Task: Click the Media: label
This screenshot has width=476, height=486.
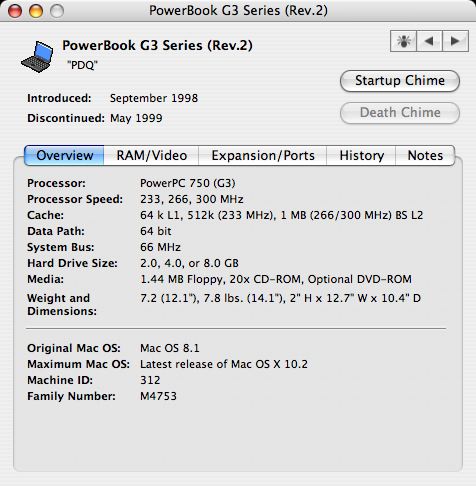Action: (45, 279)
